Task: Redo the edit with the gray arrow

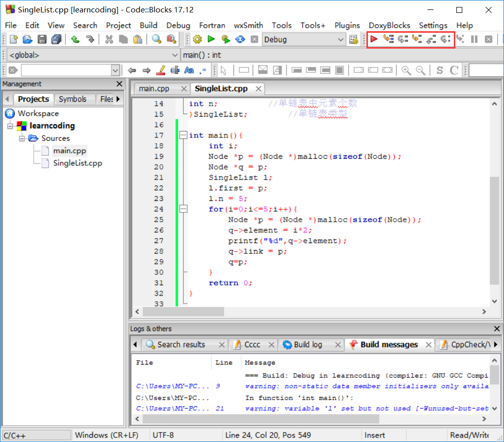Action: (x=90, y=40)
